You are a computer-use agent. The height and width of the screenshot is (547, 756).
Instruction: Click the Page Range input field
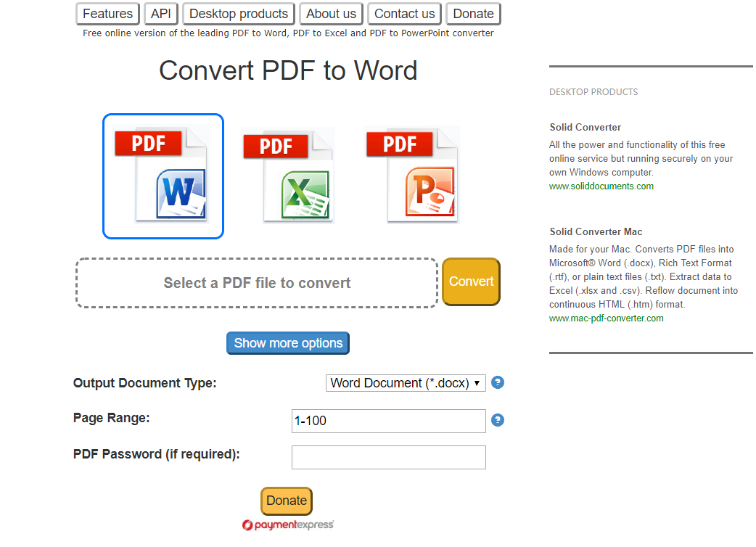pos(388,421)
